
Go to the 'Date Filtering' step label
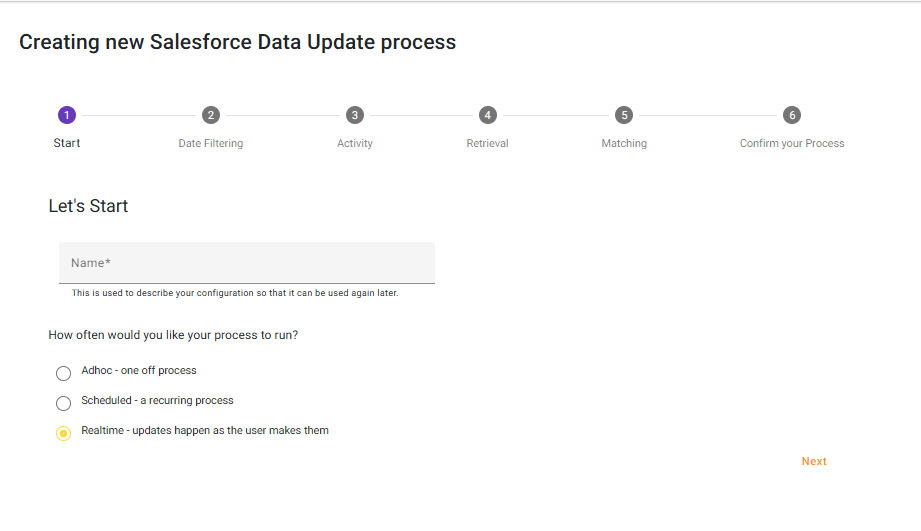210,144
